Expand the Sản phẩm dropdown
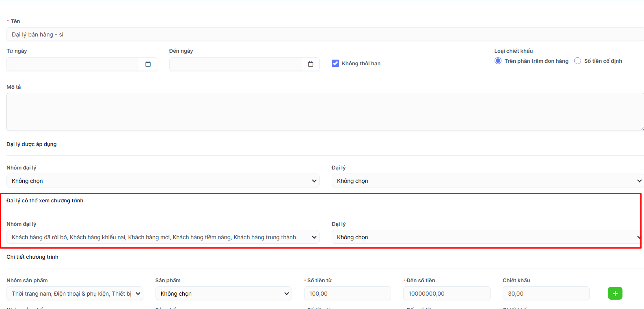Viewport: 644px width, 309px height. [223, 294]
